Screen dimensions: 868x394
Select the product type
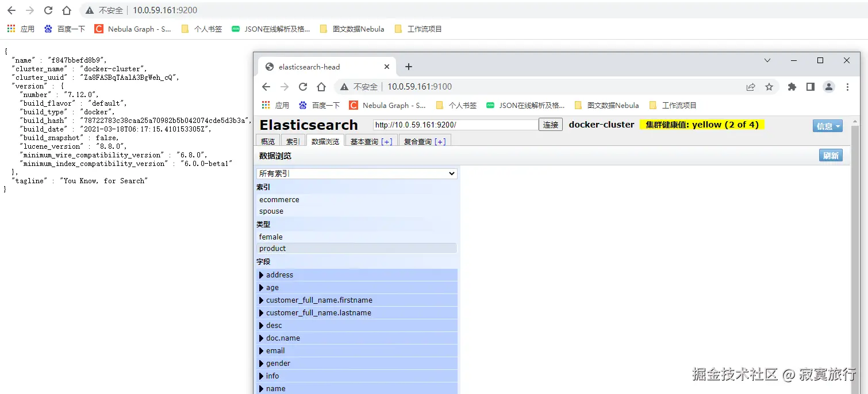[x=357, y=249]
